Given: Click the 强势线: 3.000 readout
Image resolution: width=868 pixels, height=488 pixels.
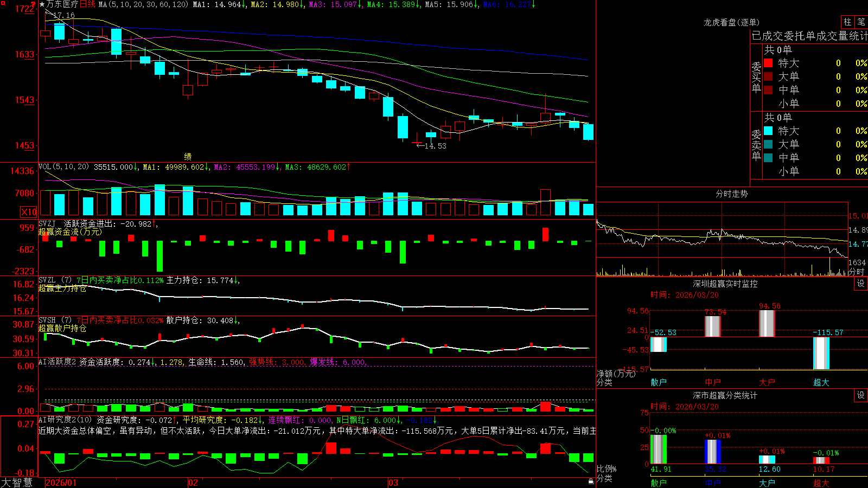Looking at the screenshot, I should [x=277, y=362].
